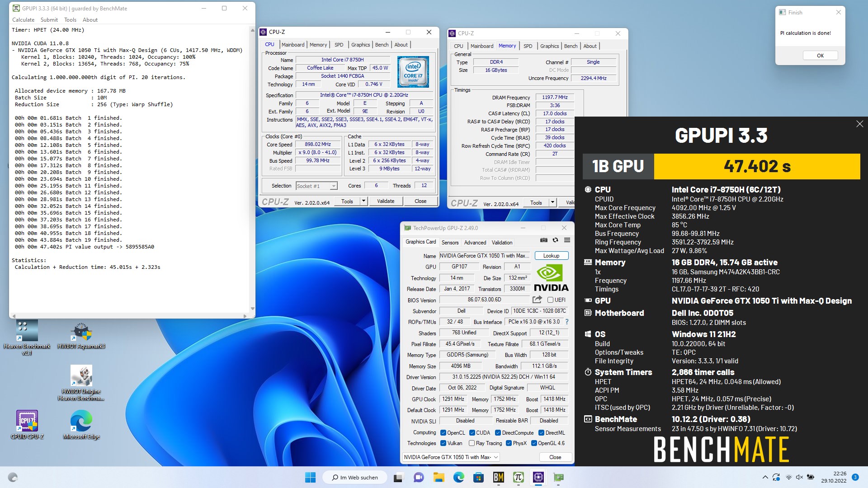868x488 pixels.
Task: Click the notification count badge
Action: pos(855,477)
